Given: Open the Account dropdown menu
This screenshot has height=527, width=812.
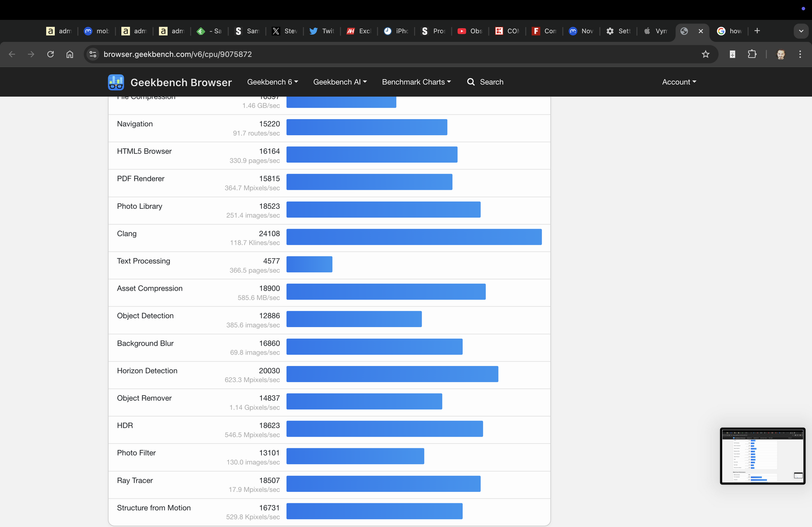Looking at the screenshot, I should click(679, 82).
